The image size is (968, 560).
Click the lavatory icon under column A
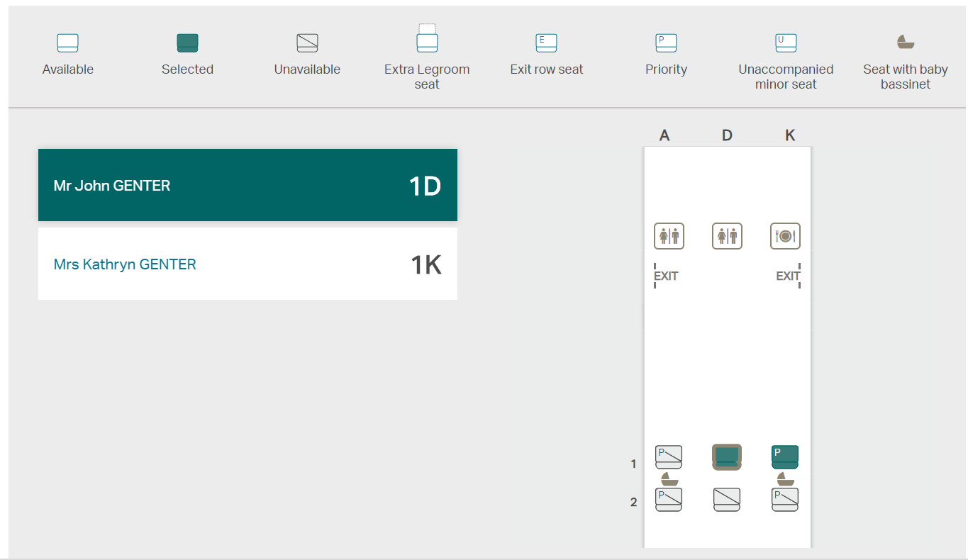669,236
